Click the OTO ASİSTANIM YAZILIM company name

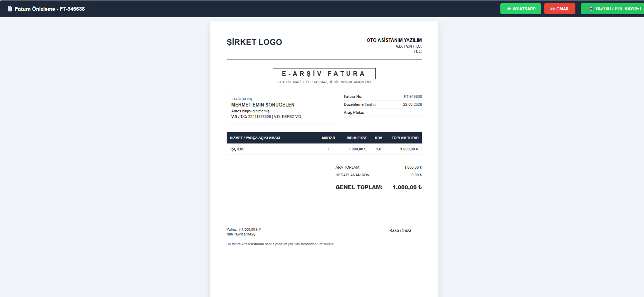(394, 40)
